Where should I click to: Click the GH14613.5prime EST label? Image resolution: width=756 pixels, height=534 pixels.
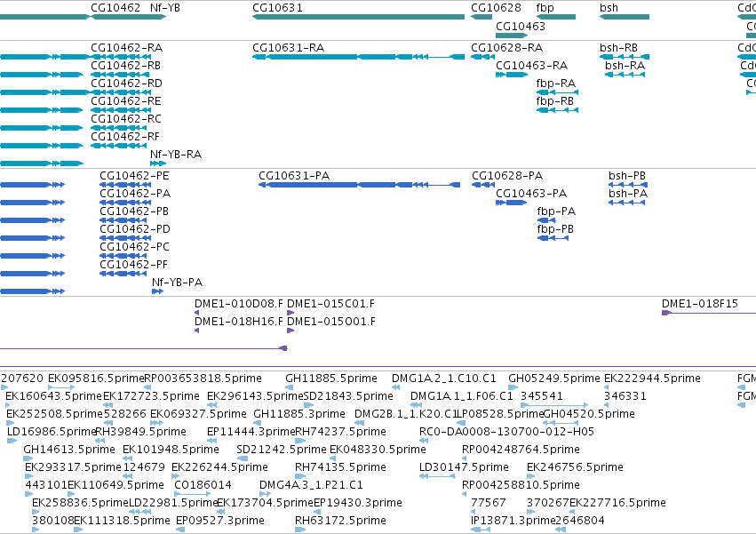pos(69,450)
